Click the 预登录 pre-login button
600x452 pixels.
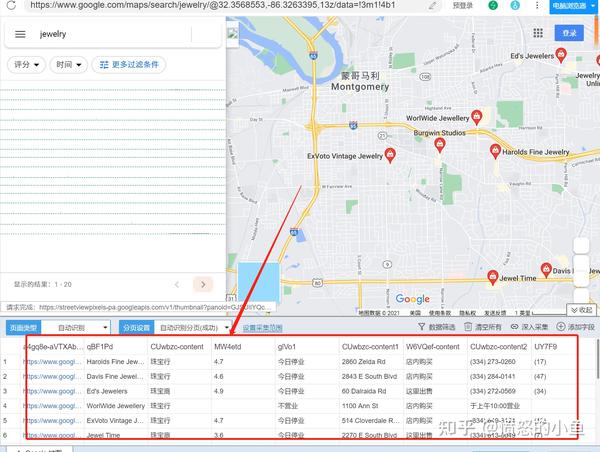(462, 5)
